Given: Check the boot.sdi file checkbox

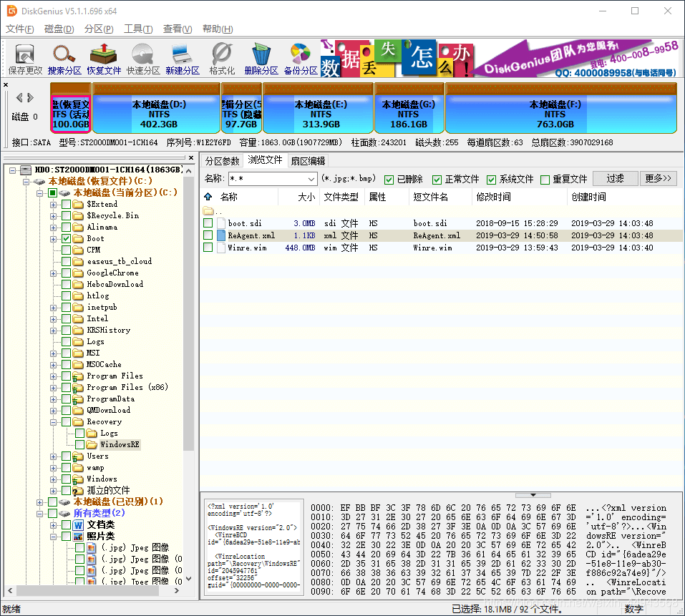Looking at the screenshot, I should coord(208,223).
